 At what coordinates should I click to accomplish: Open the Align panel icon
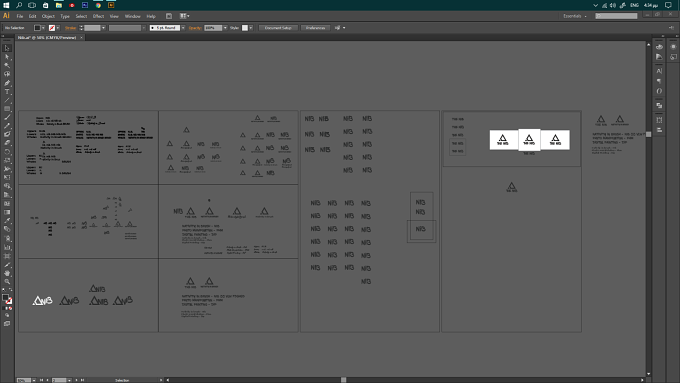[659, 130]
